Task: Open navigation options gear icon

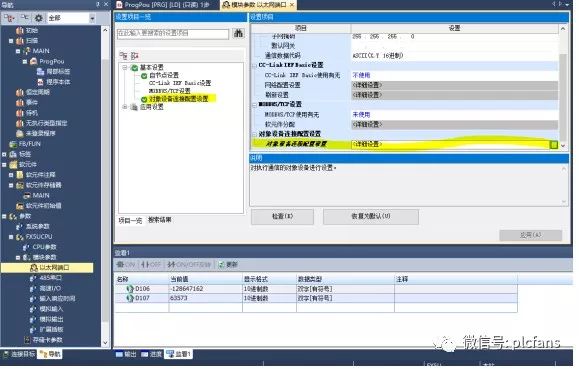Action: pyautogui.click(x=38, y=17)
